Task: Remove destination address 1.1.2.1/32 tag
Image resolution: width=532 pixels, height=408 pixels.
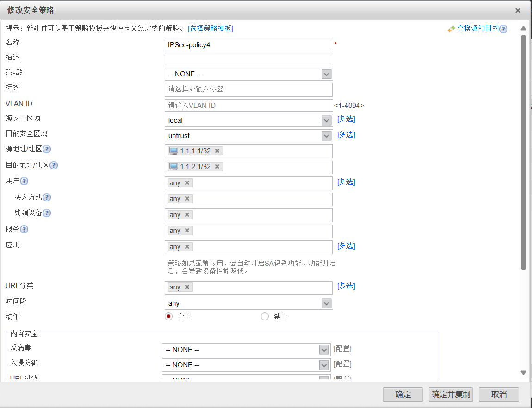Action: click(x=217, y=166)
